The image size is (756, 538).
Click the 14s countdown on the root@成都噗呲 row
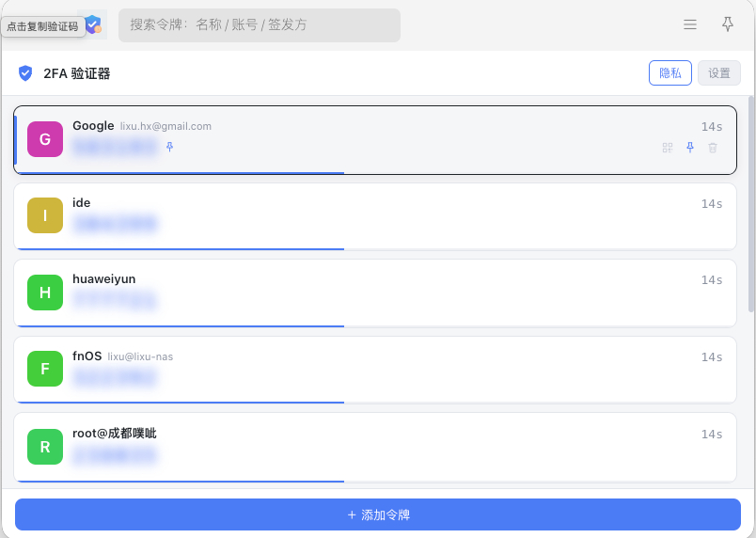click(x=712, y=435)
